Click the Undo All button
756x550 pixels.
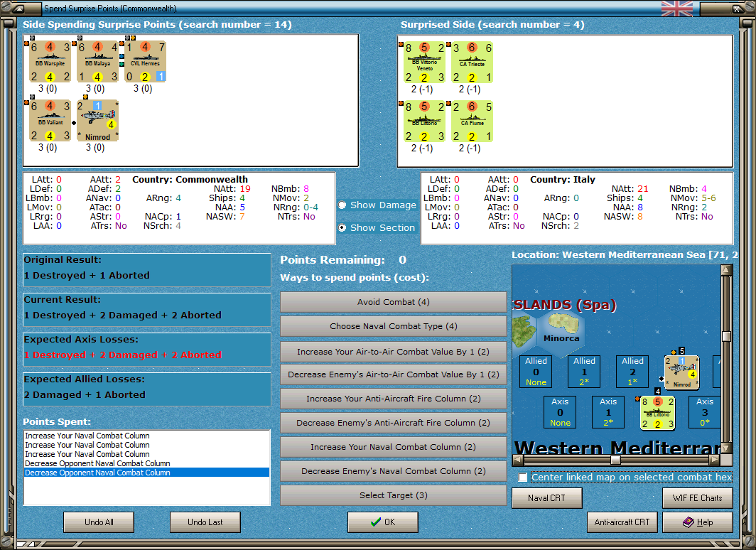[99, 522]
